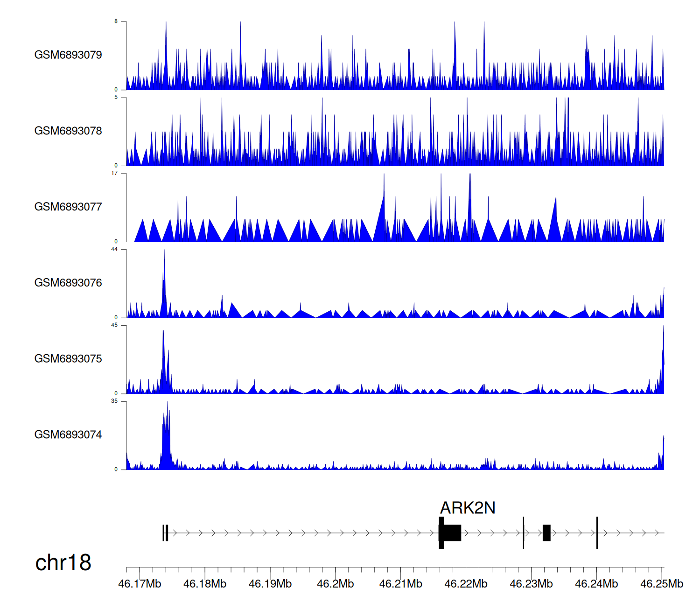
Task: Click the ARK2N gene name label
Action: point(468,508)
